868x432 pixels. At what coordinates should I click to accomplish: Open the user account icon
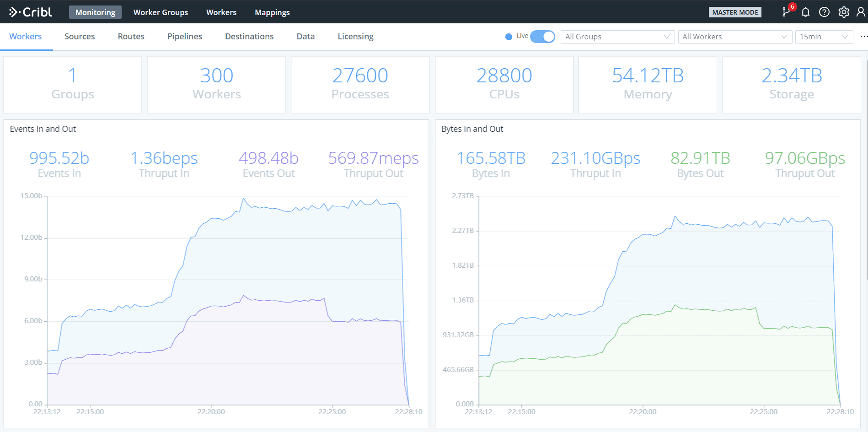(x=861, y=12)
